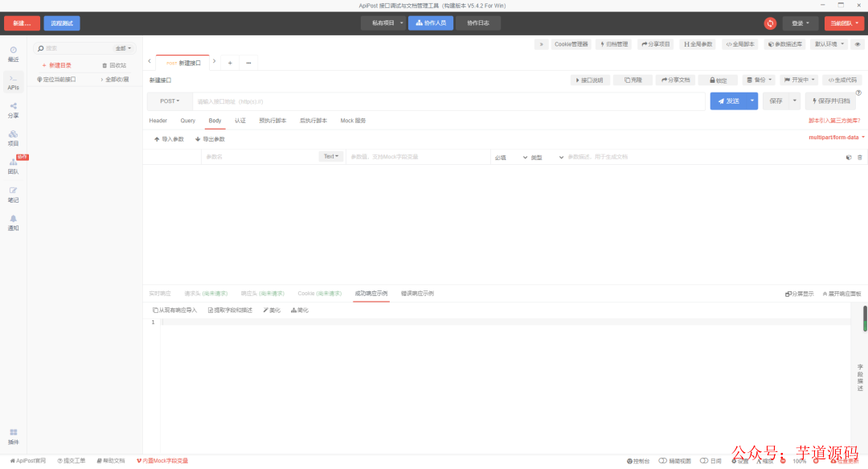Image resolution: width=868 pixels, height=469 pixels.
Task: Open the 分享 share sidebar icon
Action: (14, 110)
